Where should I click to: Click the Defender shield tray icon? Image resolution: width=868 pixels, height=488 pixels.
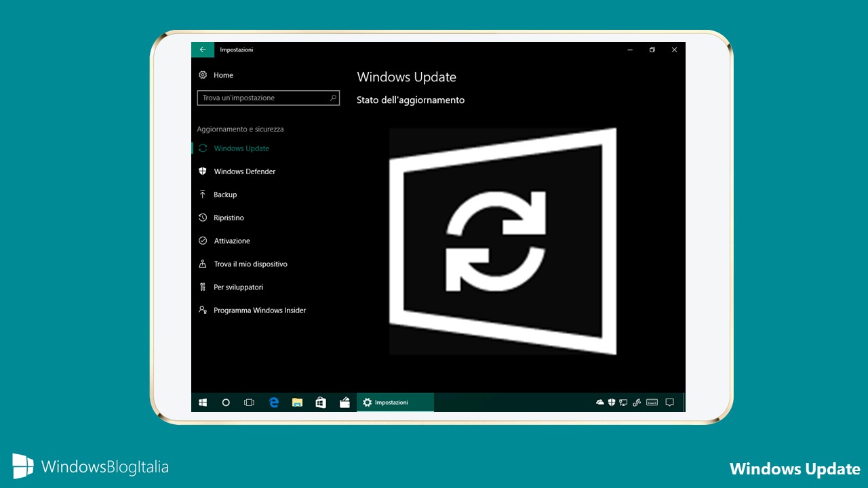coord(612,403)
